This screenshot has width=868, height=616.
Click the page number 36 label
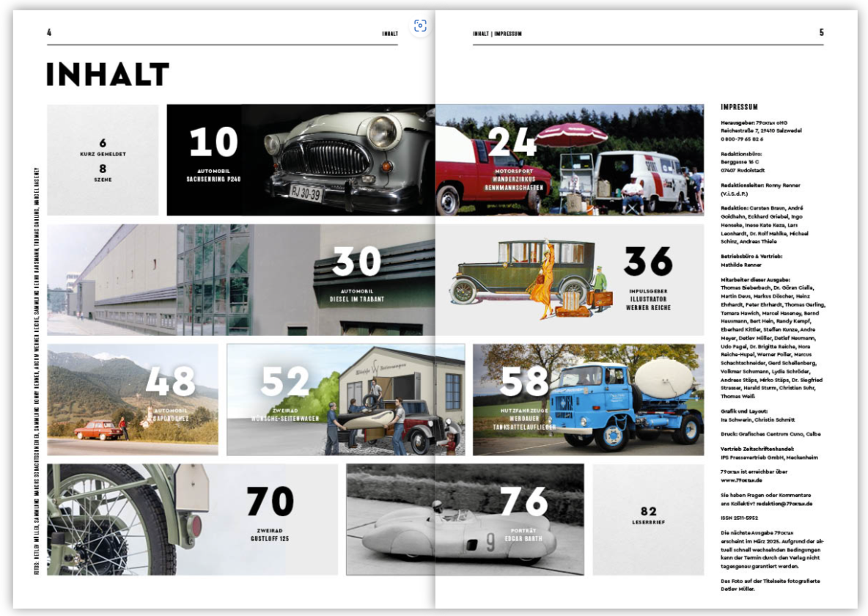tap(648, 262)
